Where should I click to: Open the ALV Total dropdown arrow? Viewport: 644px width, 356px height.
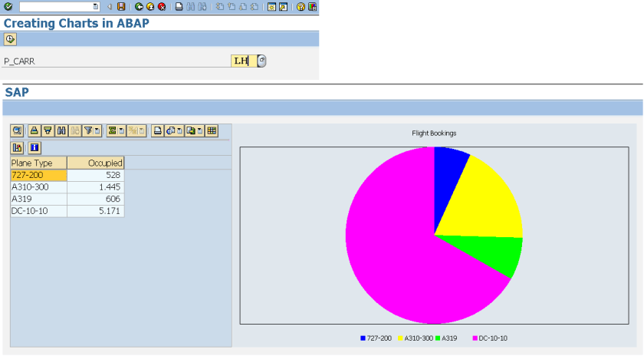(x=122, y=130)
